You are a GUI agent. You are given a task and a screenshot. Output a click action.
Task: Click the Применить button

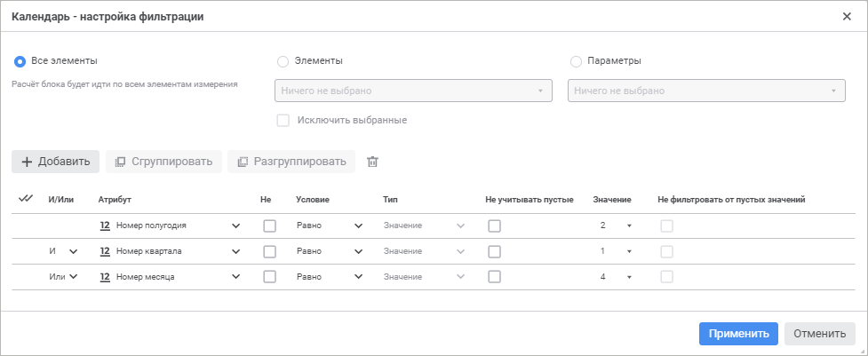point(738,334)
